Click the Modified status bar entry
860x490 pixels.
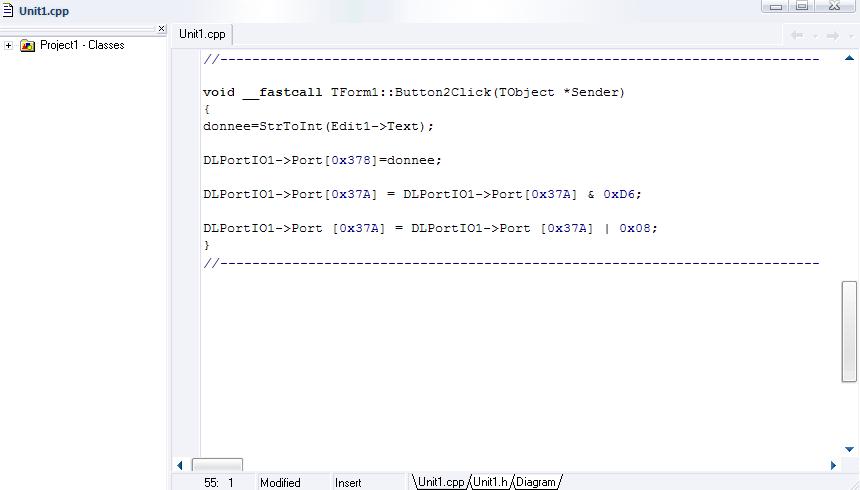click(280, 483)
